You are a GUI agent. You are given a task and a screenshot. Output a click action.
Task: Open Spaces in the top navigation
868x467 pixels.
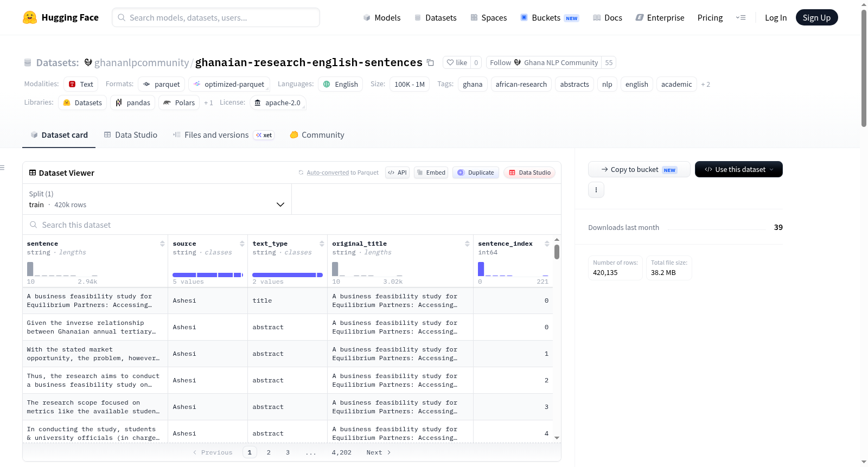click(488, 17)
